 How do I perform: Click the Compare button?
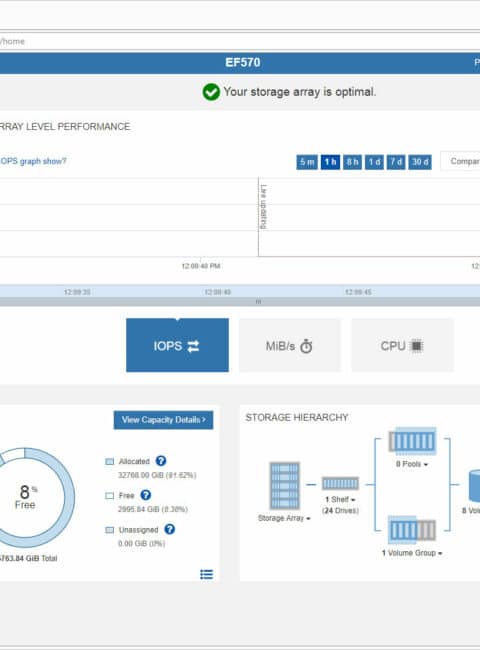tap(461, 161)
